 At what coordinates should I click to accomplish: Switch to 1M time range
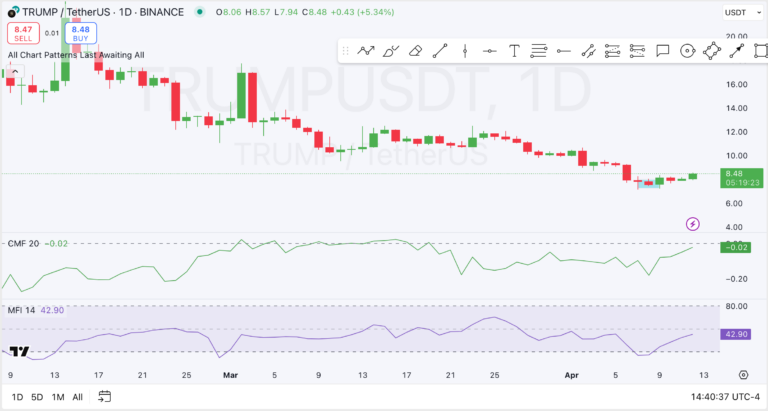pos(58,397)
